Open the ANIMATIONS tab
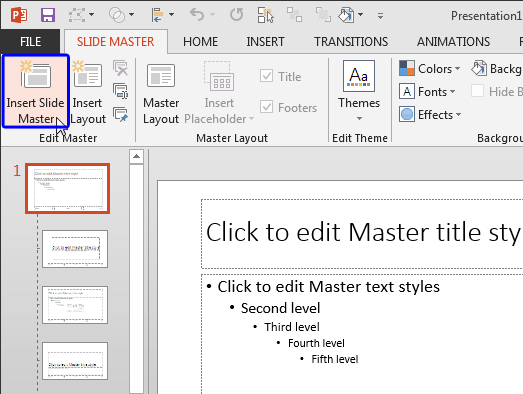The image size is (523, 394). click(453, 42)
